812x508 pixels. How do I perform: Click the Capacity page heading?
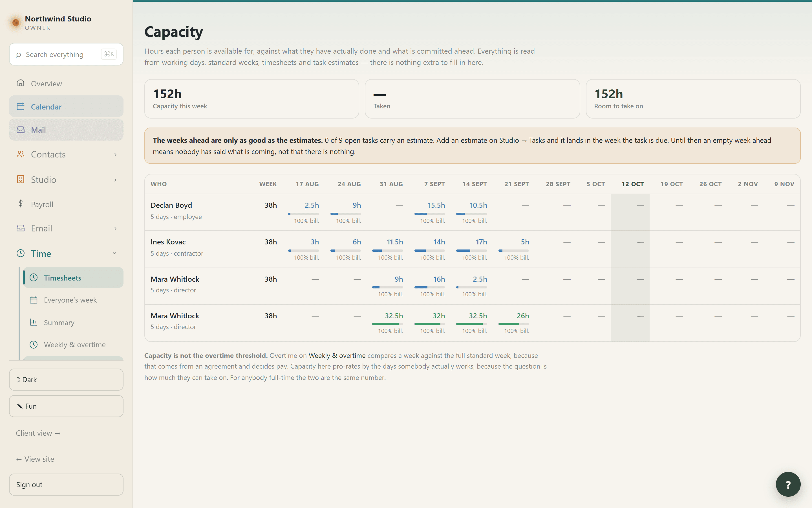coord(173,32)
